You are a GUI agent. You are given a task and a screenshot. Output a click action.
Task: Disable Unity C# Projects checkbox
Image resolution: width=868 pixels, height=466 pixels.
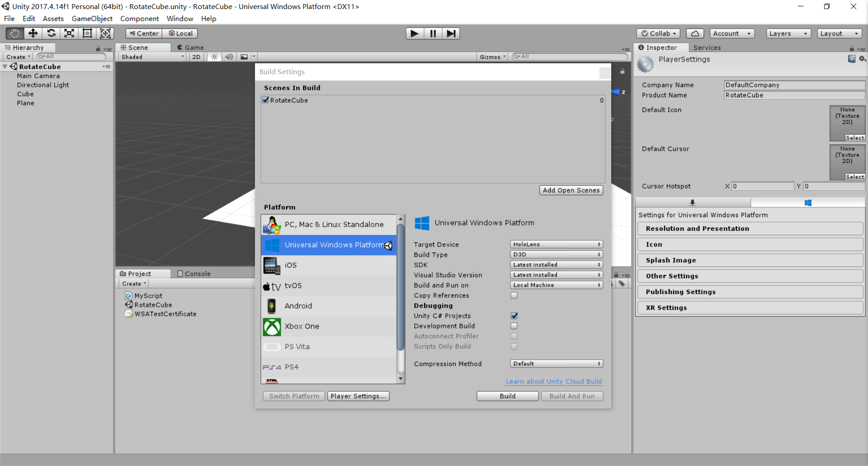(x=514, y=316)
